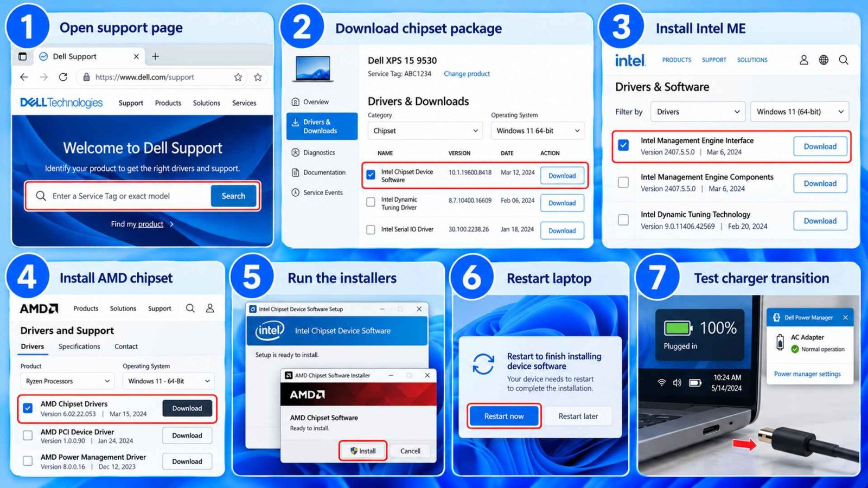This screenshot has width=868, height=488.
Task: Click Restart now button
Action: point(504,416)
